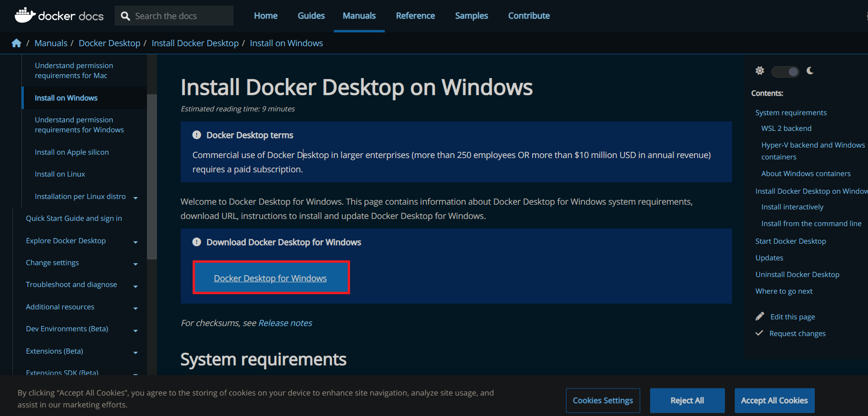868x416 pixels.
Task: Click the System requirements heading
Action: [263, 359]
